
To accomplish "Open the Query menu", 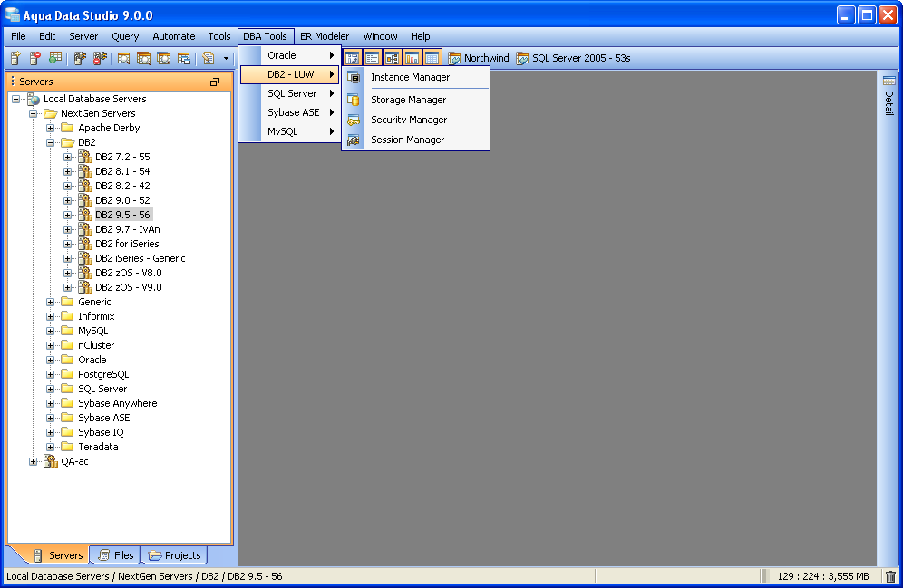I will [125, 36].
